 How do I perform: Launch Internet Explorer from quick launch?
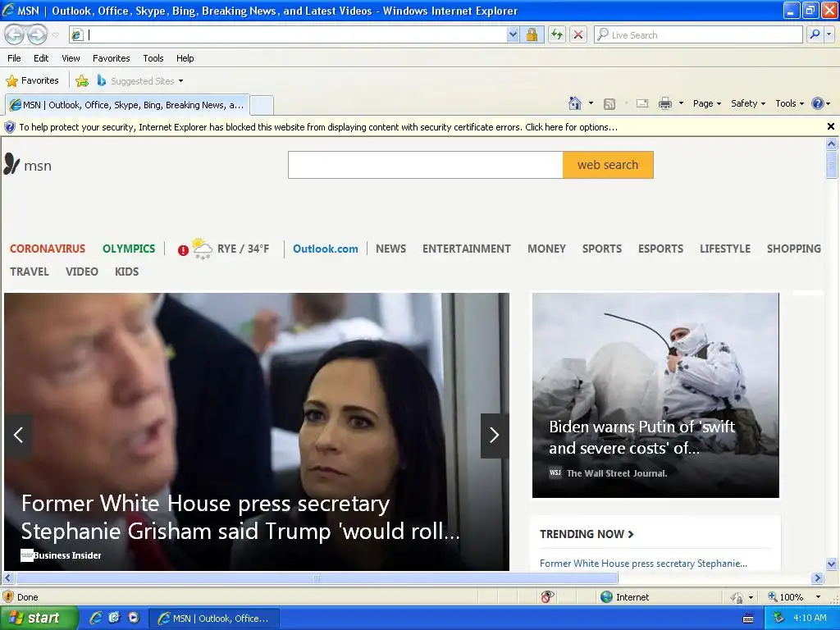96,618
